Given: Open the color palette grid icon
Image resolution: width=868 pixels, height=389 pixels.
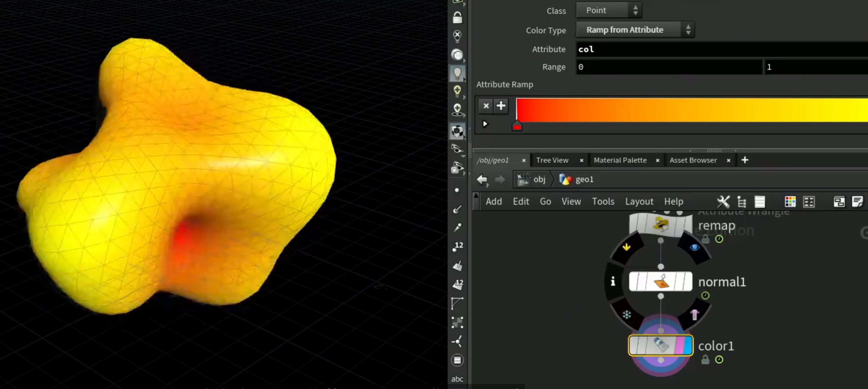Looking at the screenshot, I should 790,202.
